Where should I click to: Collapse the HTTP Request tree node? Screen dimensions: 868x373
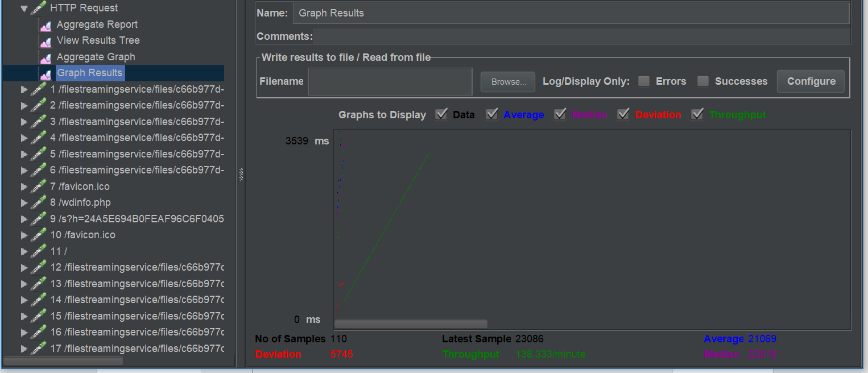pos(24,9)
